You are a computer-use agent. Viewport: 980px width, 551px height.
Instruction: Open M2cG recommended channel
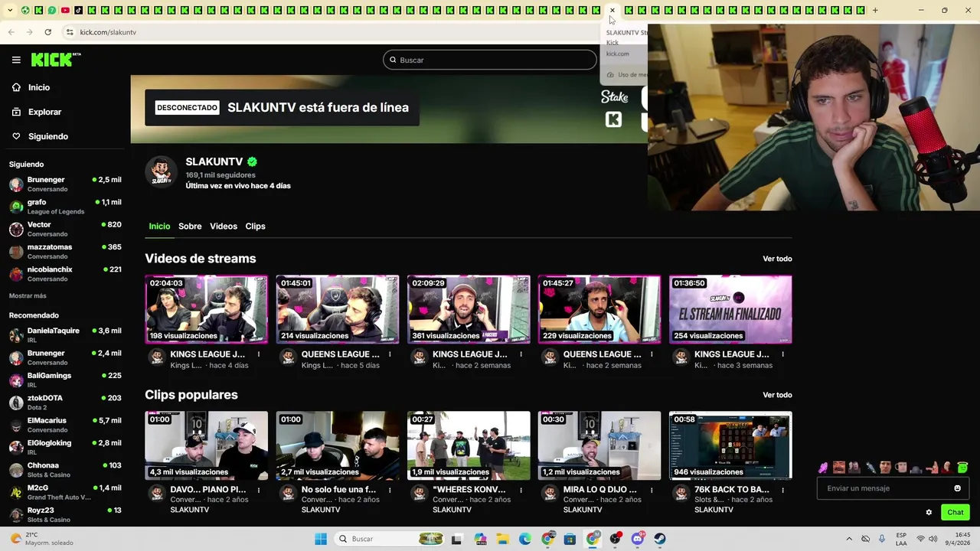(x=65, y=492)
